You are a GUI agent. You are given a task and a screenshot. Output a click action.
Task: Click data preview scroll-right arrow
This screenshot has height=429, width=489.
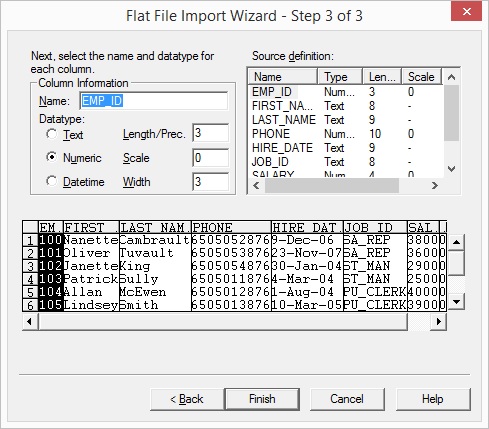click(439, 322)
